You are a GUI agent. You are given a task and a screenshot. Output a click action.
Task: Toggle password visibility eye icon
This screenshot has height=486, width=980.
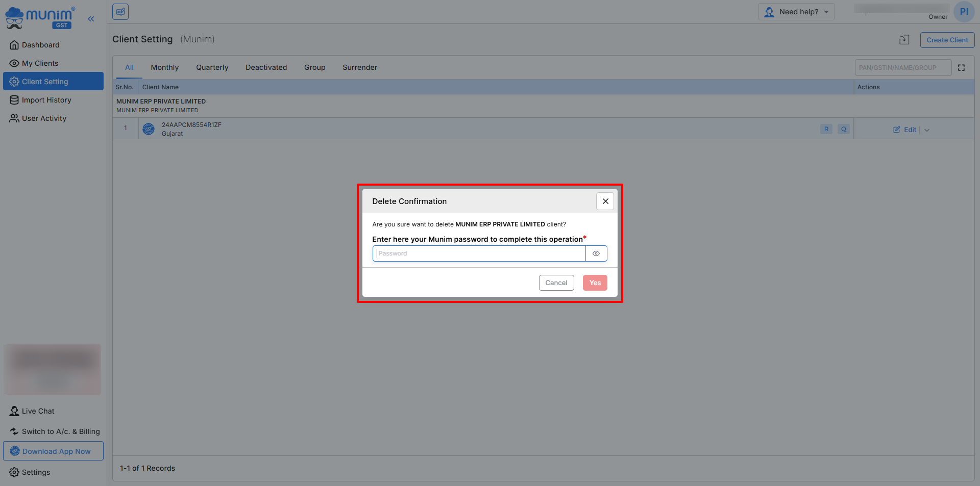(x=596, y=253)
